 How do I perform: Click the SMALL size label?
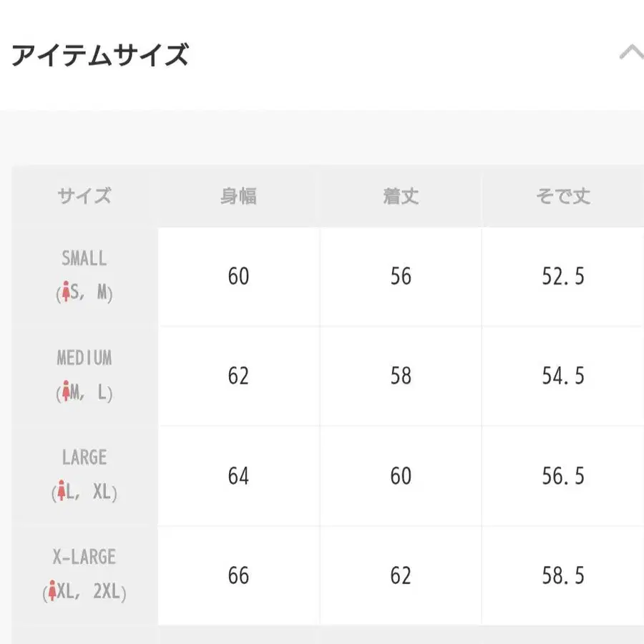coord(84,258)
